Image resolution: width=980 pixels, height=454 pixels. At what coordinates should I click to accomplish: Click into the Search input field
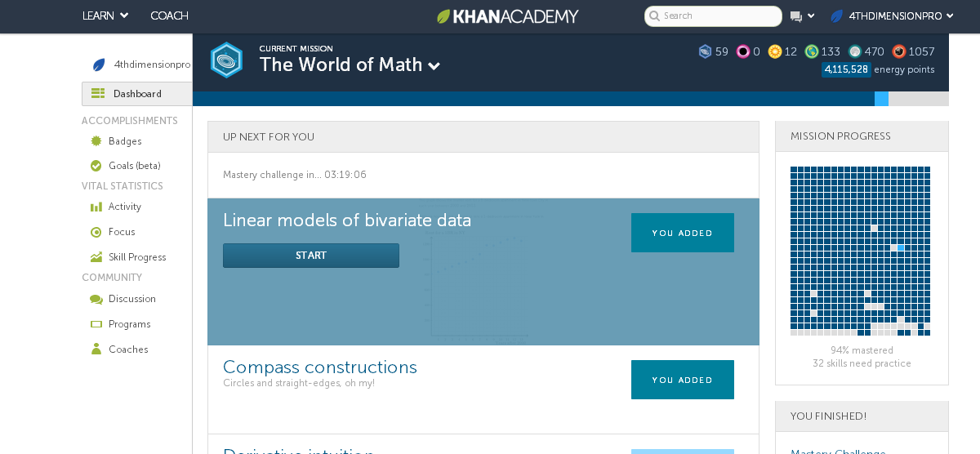(719, 16)
